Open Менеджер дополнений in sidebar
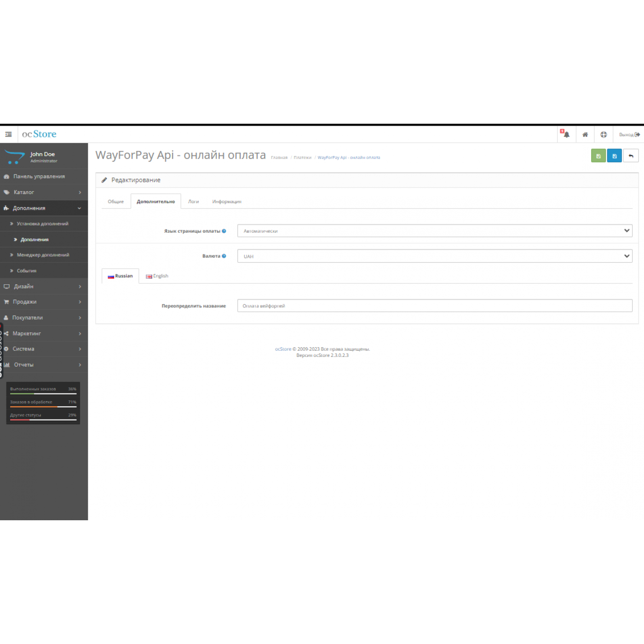 43,255
